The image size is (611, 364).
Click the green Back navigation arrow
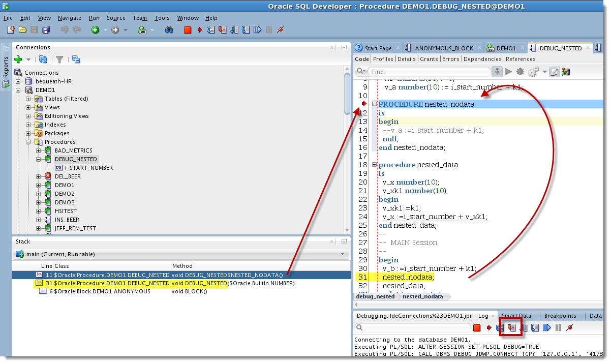coord(95,30)
